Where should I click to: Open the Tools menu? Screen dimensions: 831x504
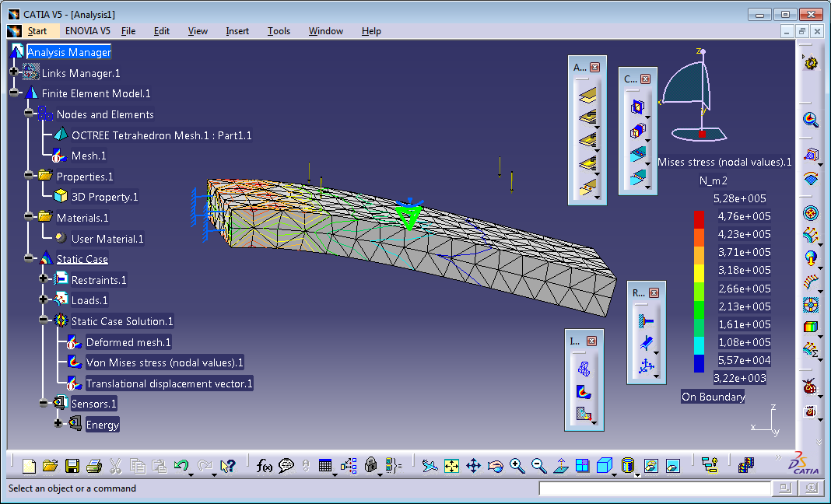[x=279, y=31]
